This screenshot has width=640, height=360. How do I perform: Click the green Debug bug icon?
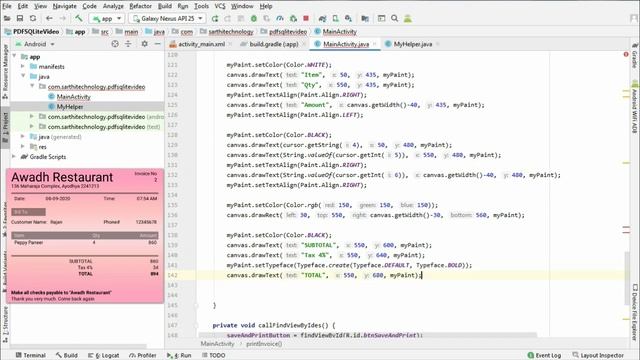coord(254,18)
